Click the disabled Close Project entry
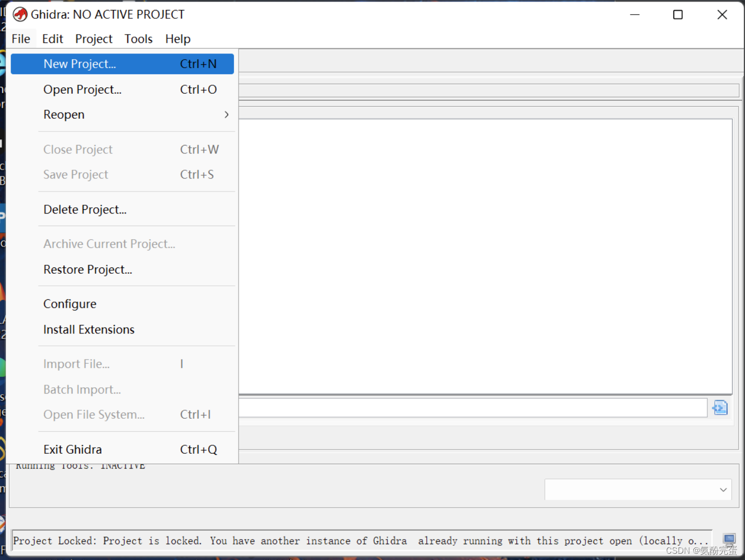 122,150
